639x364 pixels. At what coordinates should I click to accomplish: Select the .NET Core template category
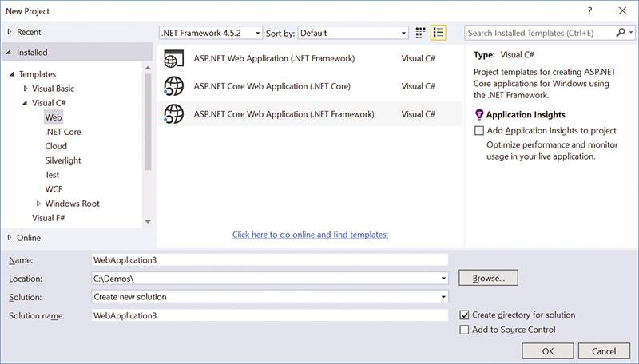pyautogui.click(x=63, y=132)
